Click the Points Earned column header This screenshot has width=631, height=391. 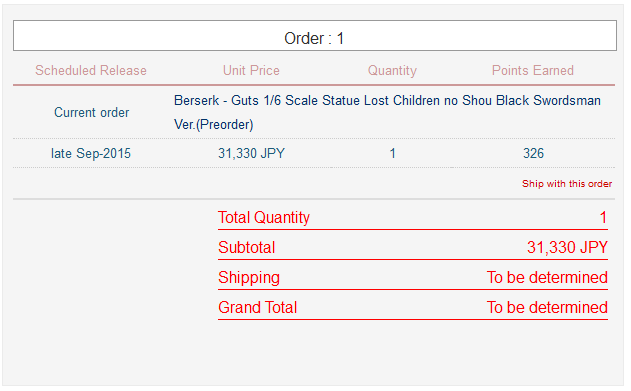click(x=533, y=70)
